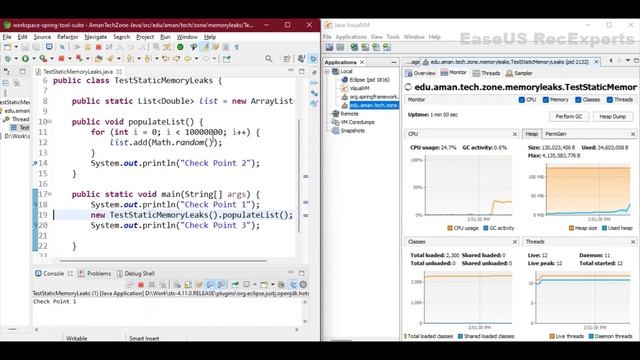Toggle CPU usage legend in CPU chart
640x360 pixels.
[462, 228]
